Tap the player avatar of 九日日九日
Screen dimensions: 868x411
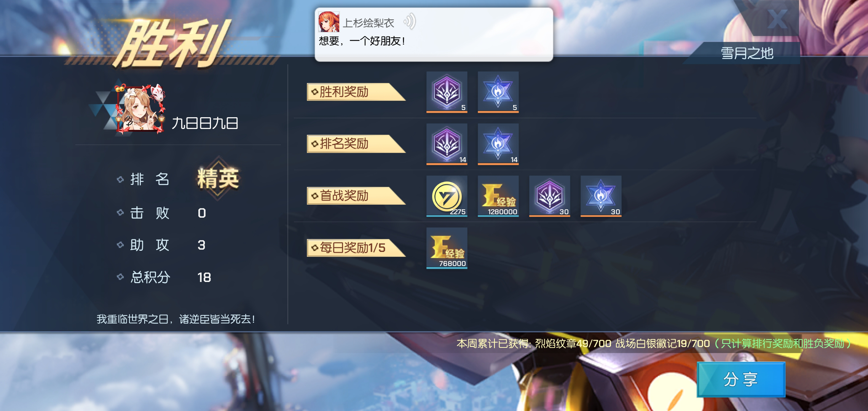point(140,109)
